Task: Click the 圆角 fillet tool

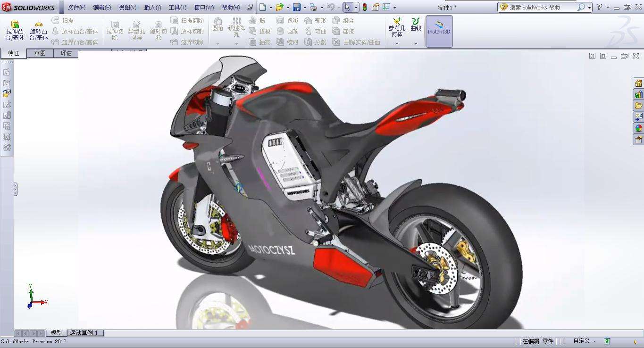Action: [217, 25]
